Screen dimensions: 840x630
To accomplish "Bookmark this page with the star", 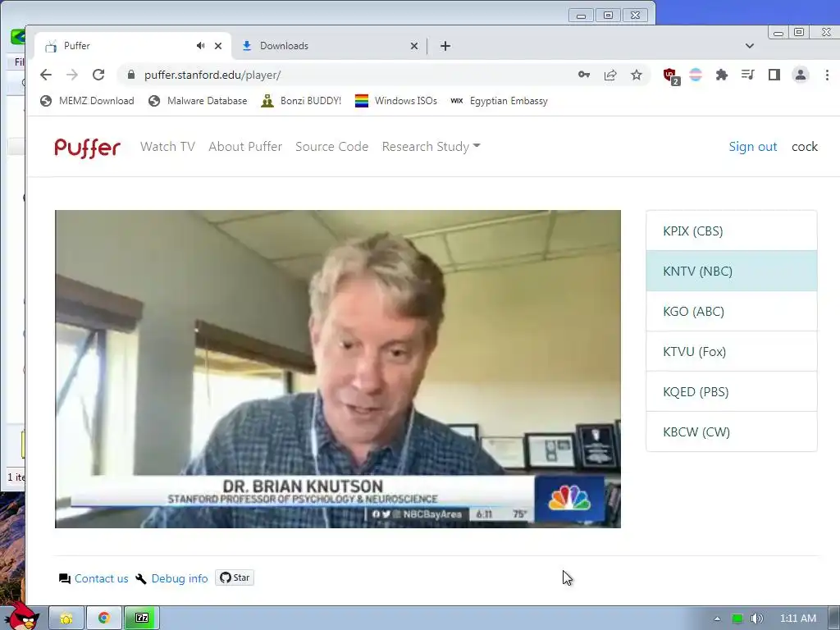I will [637, 75].
